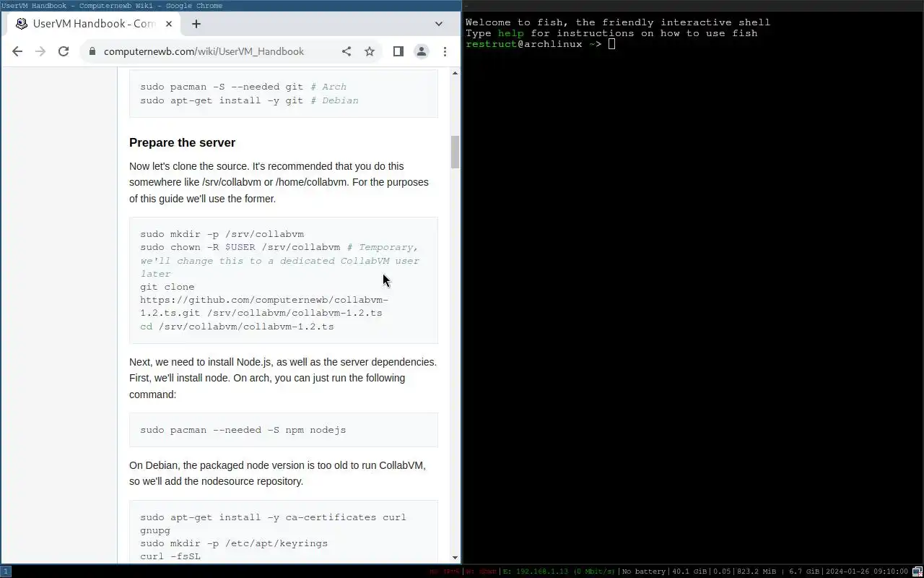
Task: Click the "sudo apt-get install -y git" line
Action: click(249, 100)
